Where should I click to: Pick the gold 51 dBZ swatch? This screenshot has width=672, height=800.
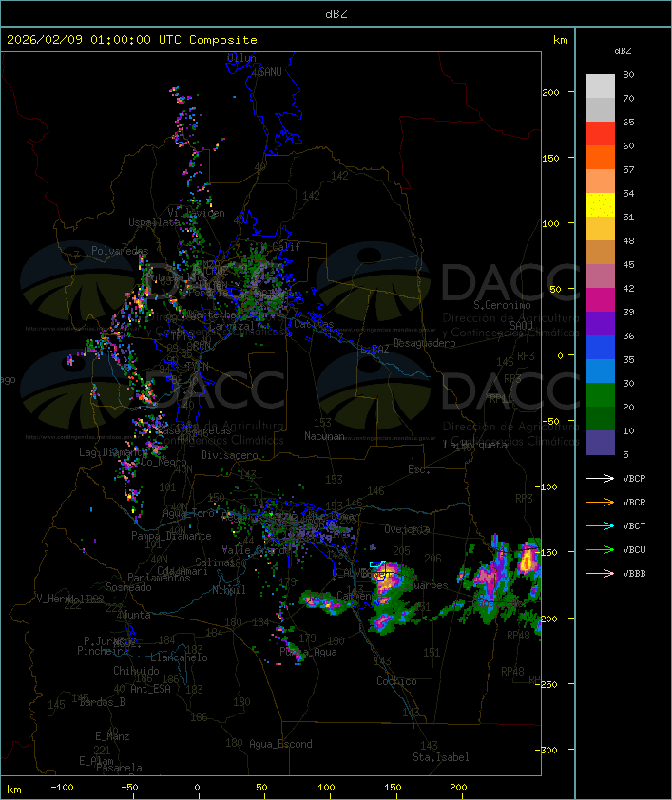(x=600, y=229)
